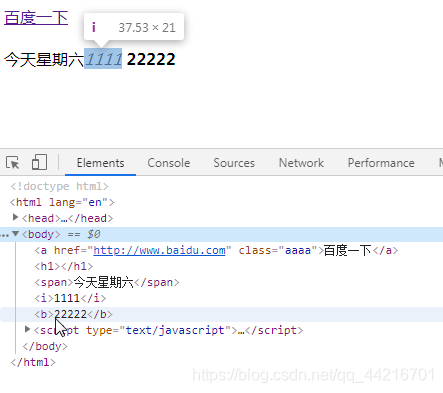Activate the inspect element picker icon
This screenshot has width=443, height=393.
click(x=13, y=163)
